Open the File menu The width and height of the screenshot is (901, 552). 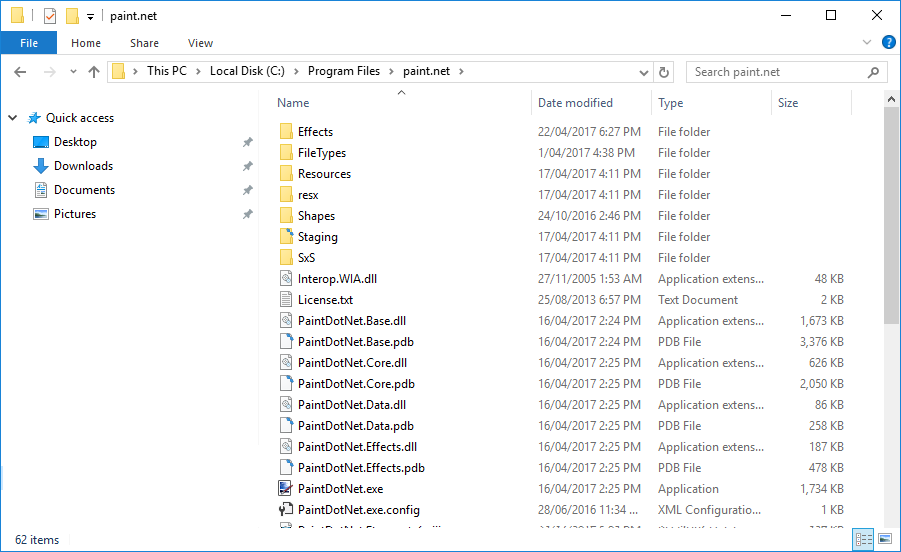29,43
